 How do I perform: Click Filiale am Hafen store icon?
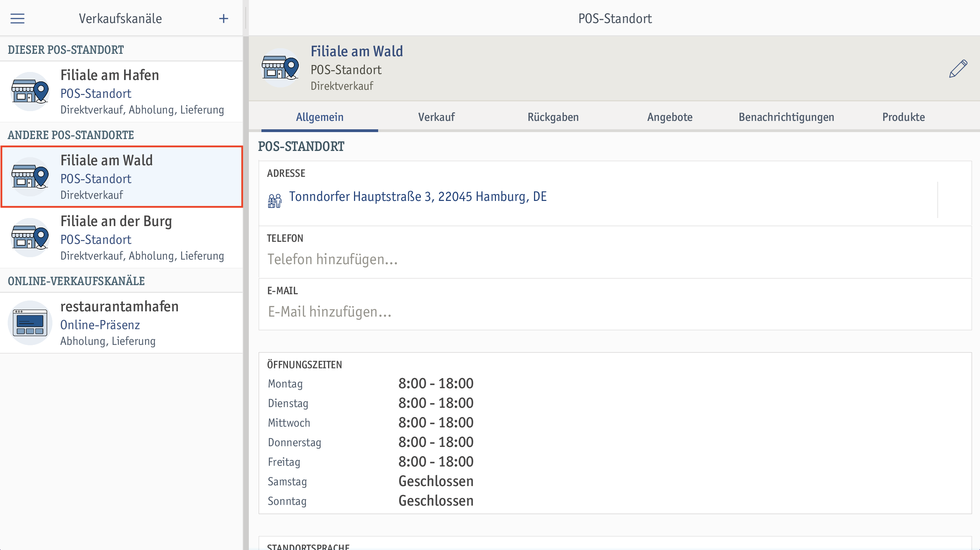tap(30, 91)
